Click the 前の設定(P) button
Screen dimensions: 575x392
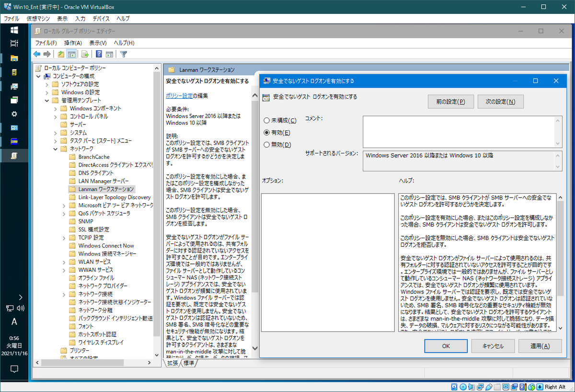tap(450, 102)
